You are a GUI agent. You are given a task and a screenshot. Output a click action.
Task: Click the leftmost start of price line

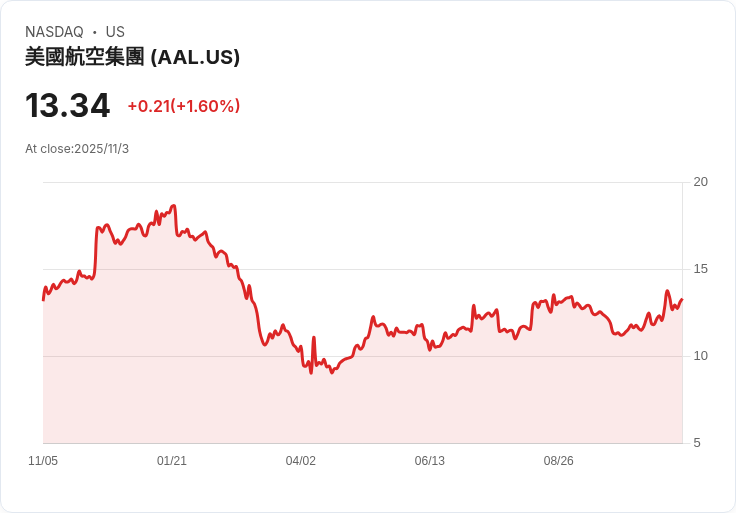pyautogui.click(x=43, y=299)
